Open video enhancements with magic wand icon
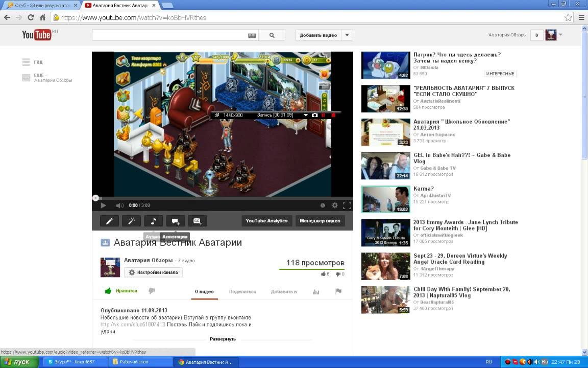The width and height of the screenshot is (588, 368). 131,221
